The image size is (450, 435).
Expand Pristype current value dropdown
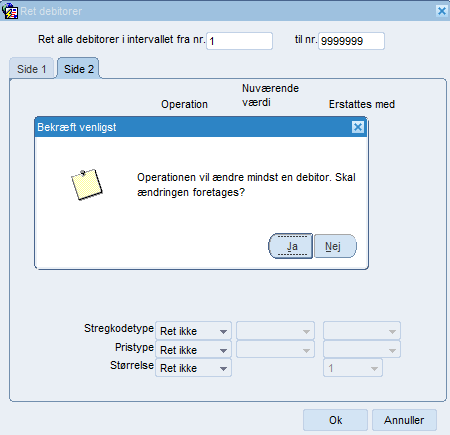click(275, 350)
